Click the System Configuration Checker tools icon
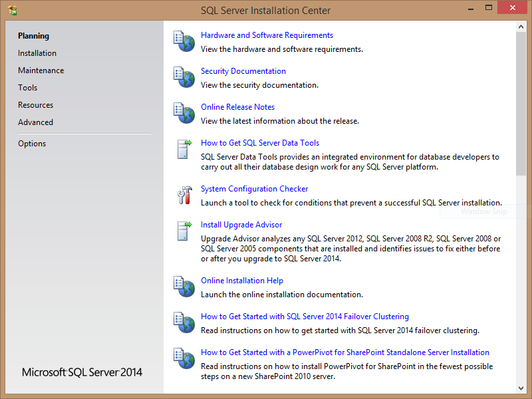Viewport: 532px width, 399px height. click(x=184, y=195)
